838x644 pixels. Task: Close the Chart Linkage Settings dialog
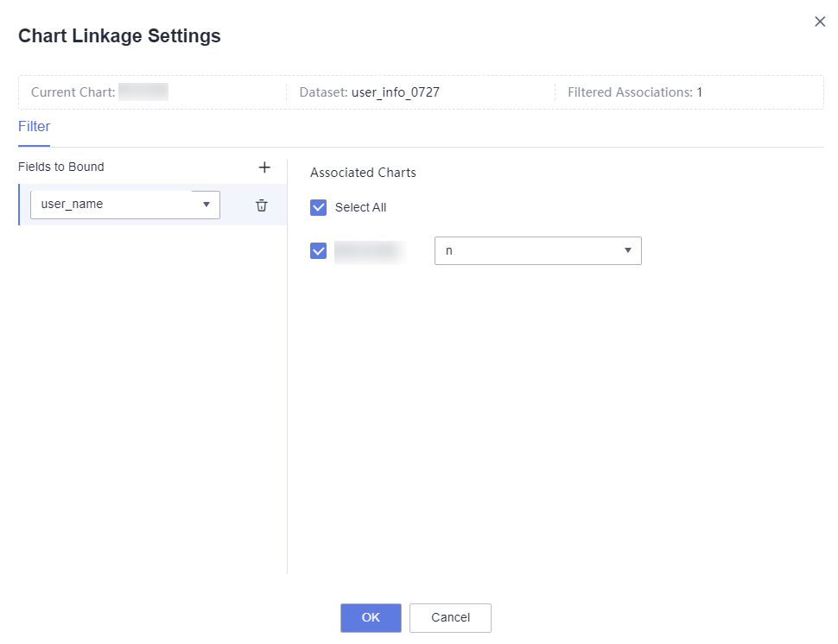[x=820, y=22]
